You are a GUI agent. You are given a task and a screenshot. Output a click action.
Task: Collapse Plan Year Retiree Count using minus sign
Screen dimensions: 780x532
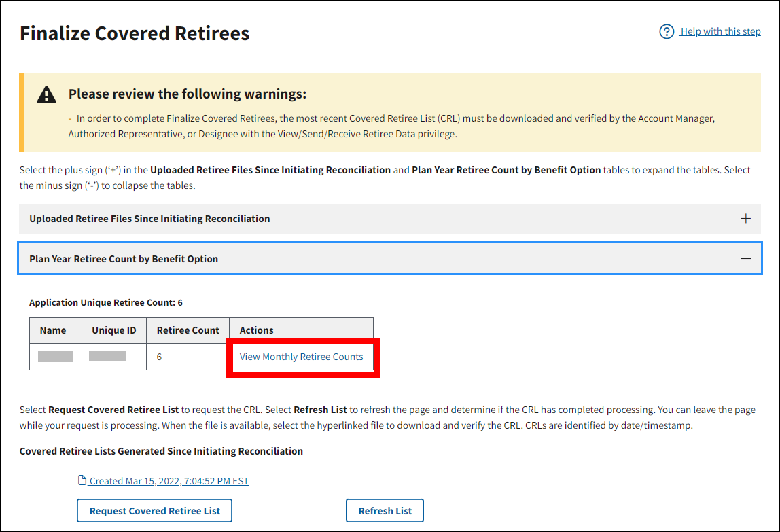tap(745, 259)
